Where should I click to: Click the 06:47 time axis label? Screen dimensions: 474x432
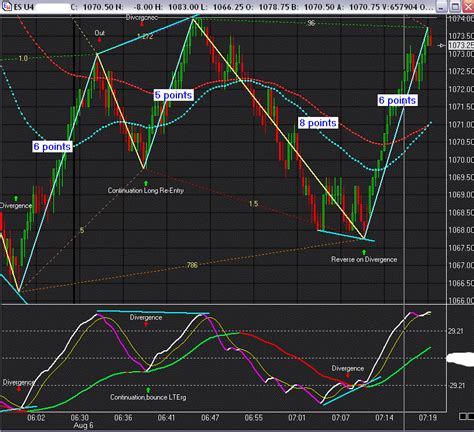(x=210, y=417)
